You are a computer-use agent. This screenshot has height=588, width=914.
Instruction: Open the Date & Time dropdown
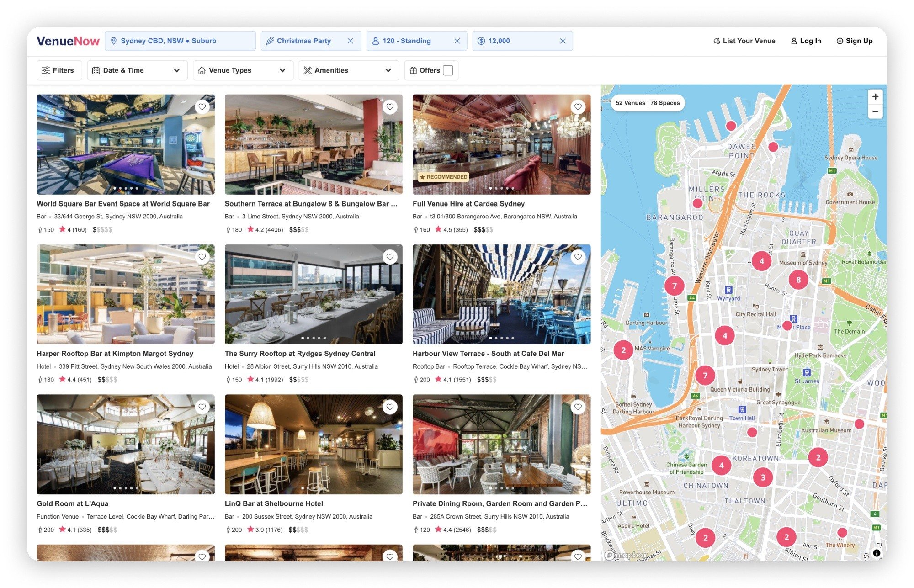click(137, 70)
